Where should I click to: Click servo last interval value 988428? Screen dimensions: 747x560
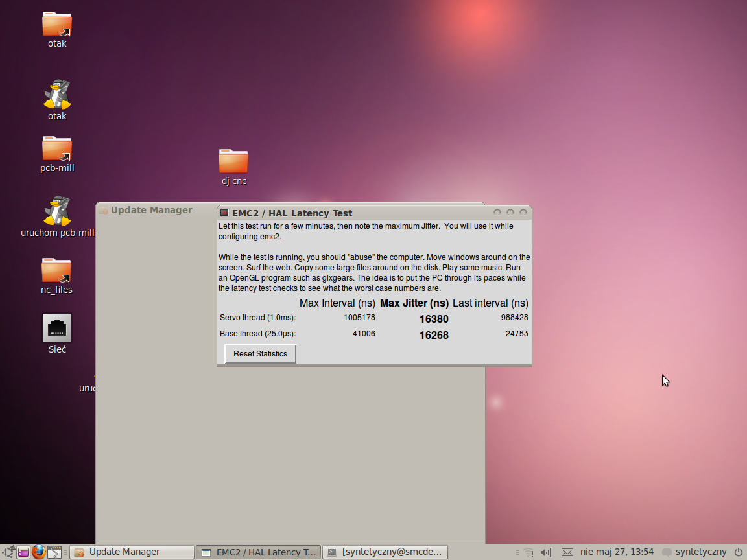pyautogui.click(x=514, y=318)
